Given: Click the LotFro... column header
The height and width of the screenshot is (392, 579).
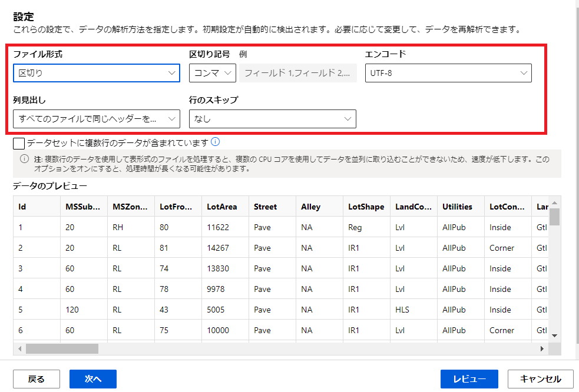Looking at the screenshot, I should 178,207.
